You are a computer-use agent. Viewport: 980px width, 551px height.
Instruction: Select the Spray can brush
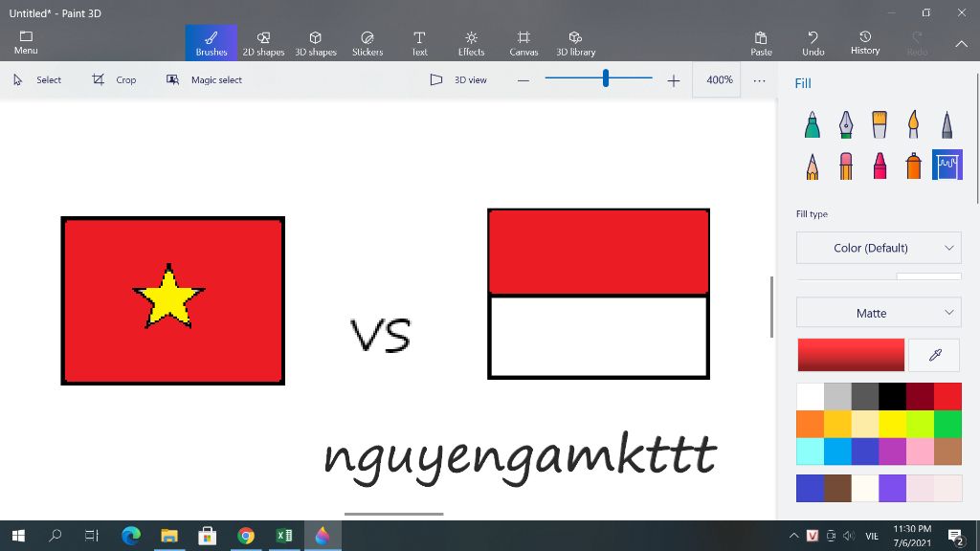click(x=913, y=166)
